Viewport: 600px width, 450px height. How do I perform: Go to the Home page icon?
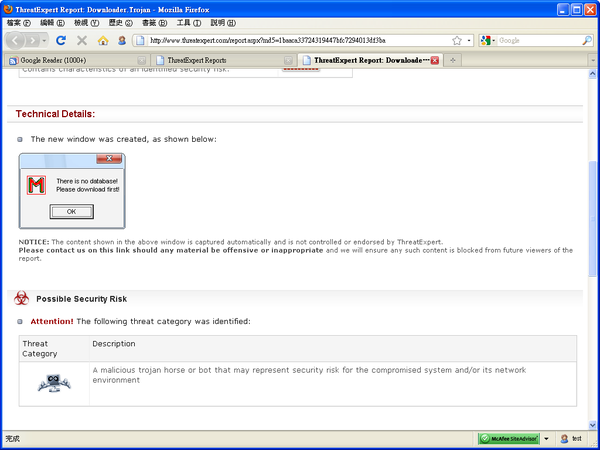point(103,40)
